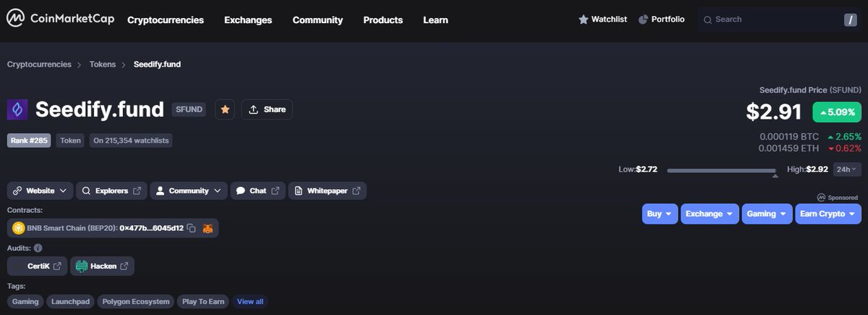Go to Cryptocurrencies breadcrumb
Screen dimensions: 868x315
[x=39, y=64]
